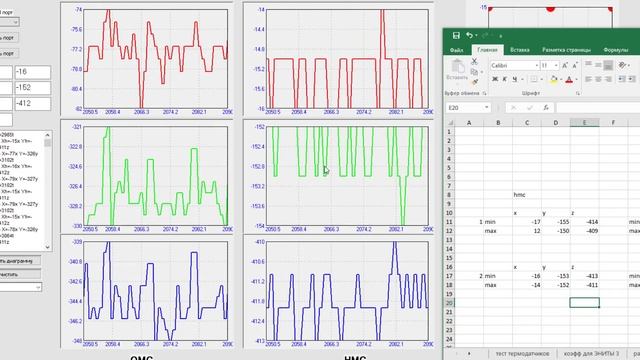Open the text orientation tool
This screenshot has width=640, height=360.
pos(622,64)
